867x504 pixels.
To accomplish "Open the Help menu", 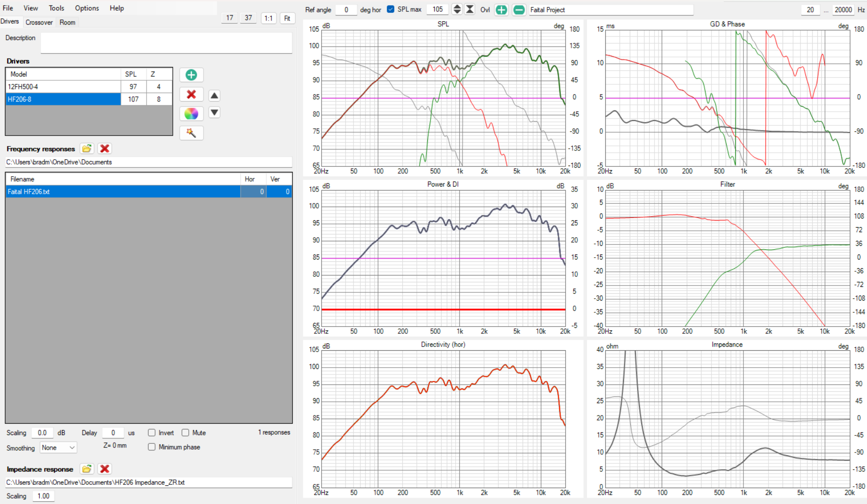I will click(x=117, y=8).
